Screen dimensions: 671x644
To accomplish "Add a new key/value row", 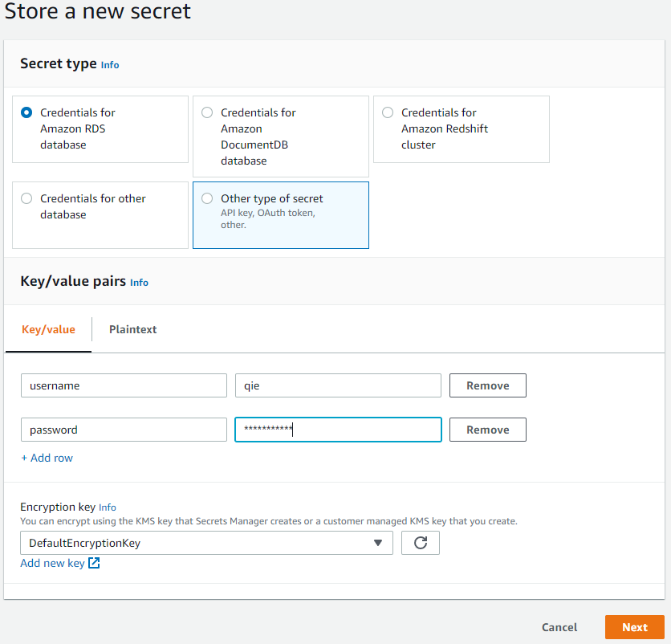I will point(47,458).
